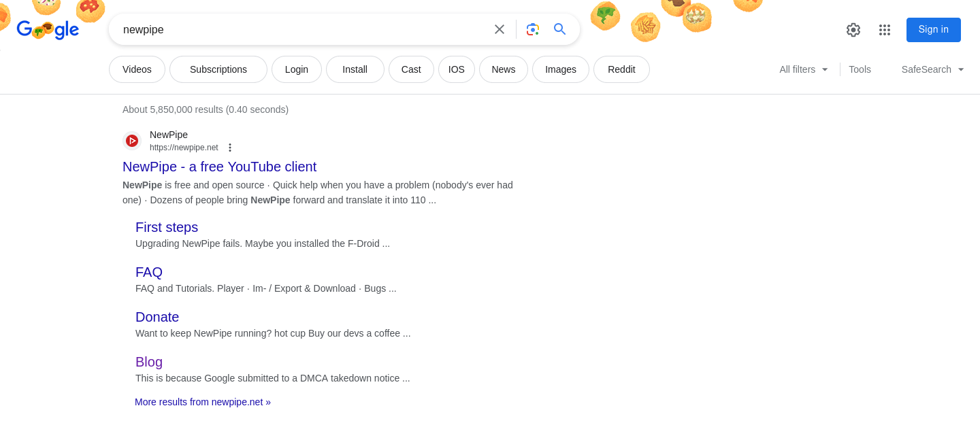Switch to Images results
The height and width of the screenshot is (423, 980).
(x=561, y=69)
